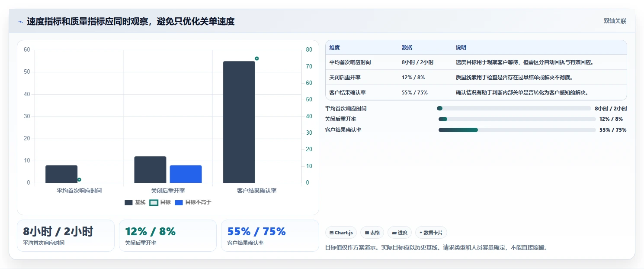Click the 平均首次响应时间 progress bar
This screenshot has height=269, width=644.
514,108
